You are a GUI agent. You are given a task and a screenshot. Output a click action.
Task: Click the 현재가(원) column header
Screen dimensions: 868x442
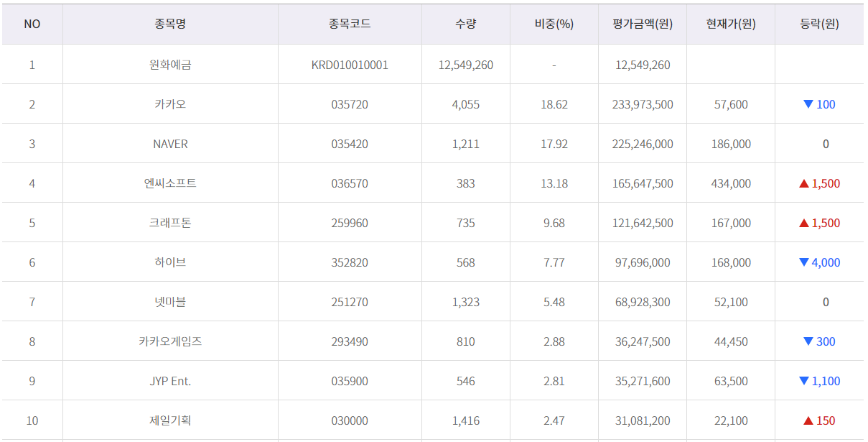pyautogui.click(x=731, y=24)
